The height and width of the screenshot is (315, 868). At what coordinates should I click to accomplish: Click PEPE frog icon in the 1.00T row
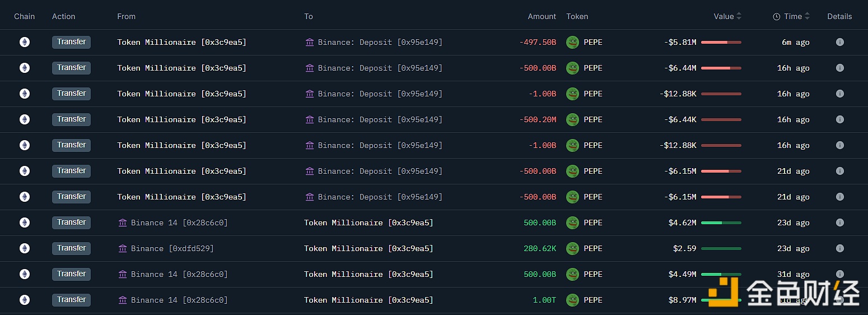tap(572, 300)
